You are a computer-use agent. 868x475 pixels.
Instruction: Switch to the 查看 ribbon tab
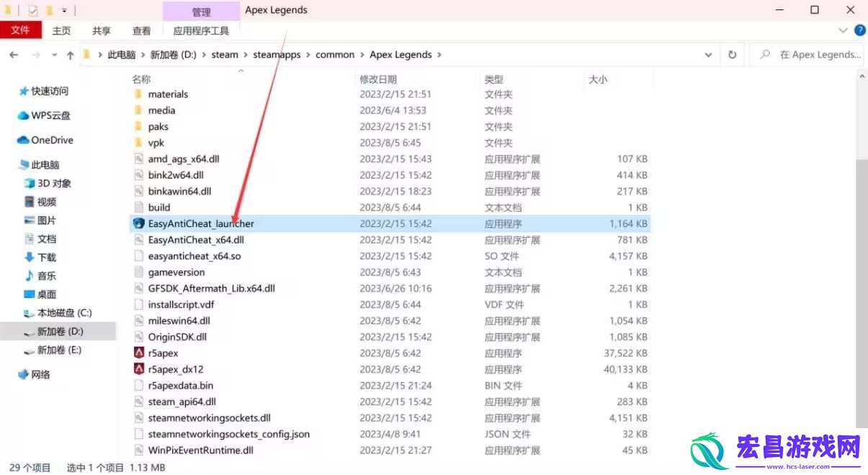[x=142, y=31]
